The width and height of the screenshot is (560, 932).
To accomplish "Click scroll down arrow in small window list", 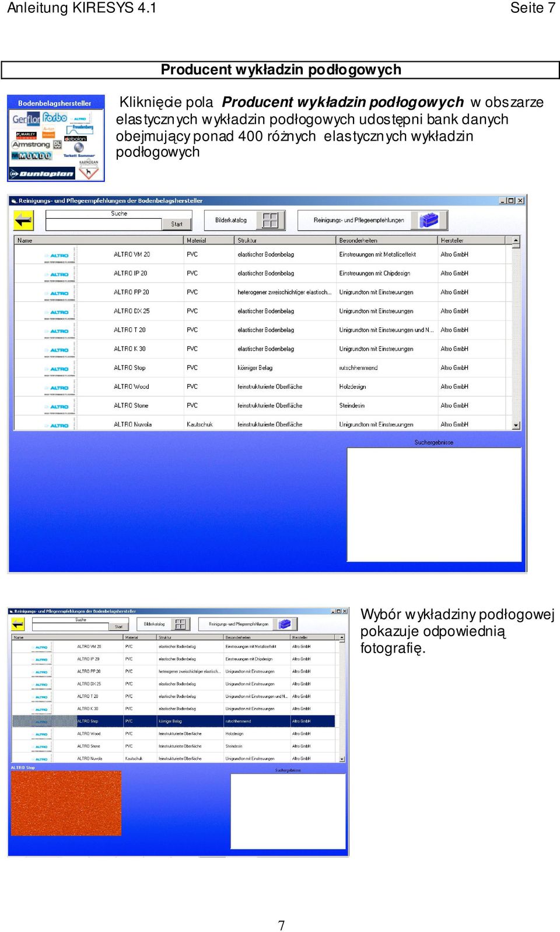I will 342,759.
